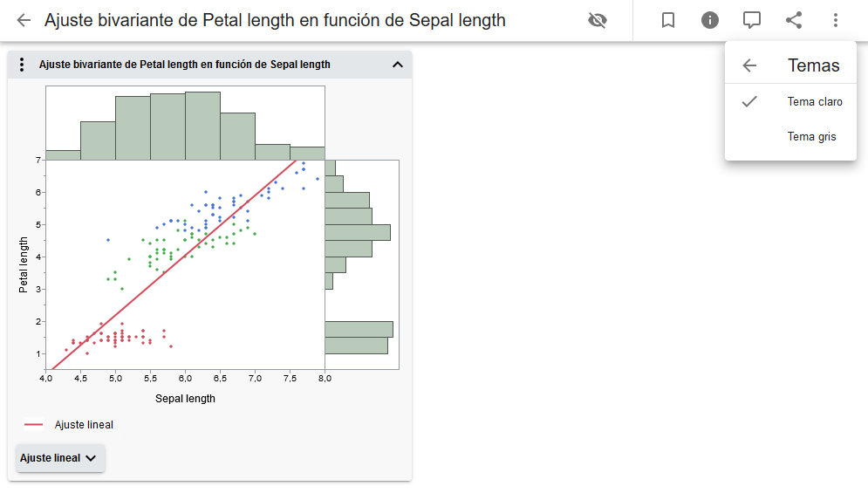Click the red Ajuste lineal legend line
The width and height of the screenshot is (868, 493).
pyautogui.click(x=34, y=425)
